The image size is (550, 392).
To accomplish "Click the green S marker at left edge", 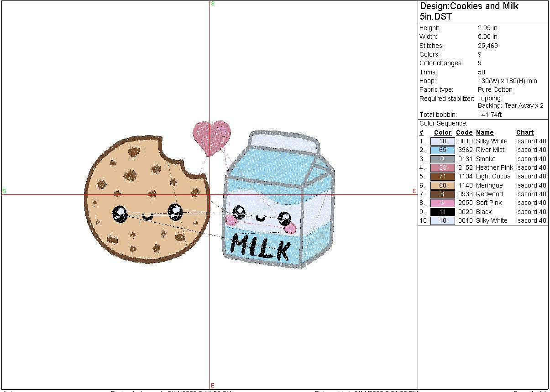I will coord(4,191).
